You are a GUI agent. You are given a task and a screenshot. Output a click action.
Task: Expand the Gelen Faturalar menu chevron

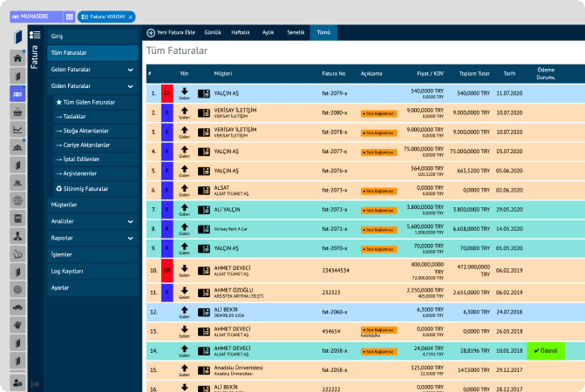pyautogui.click(x=130, y=70)
